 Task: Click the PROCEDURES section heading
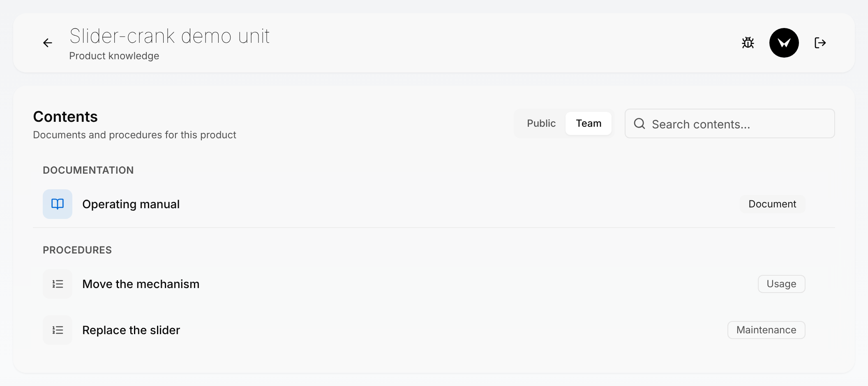click(77, 250)
